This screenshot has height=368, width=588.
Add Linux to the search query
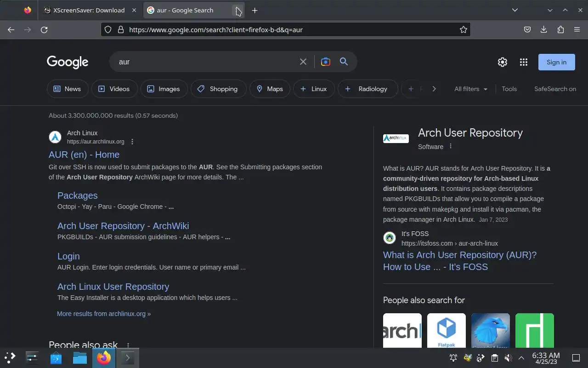tap(314, 89)
